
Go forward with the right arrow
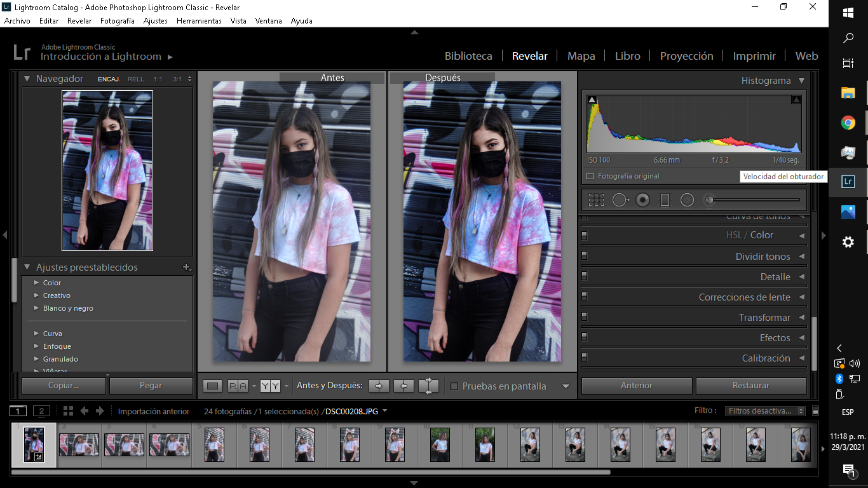pyautogui.click(x=100, y=411)
